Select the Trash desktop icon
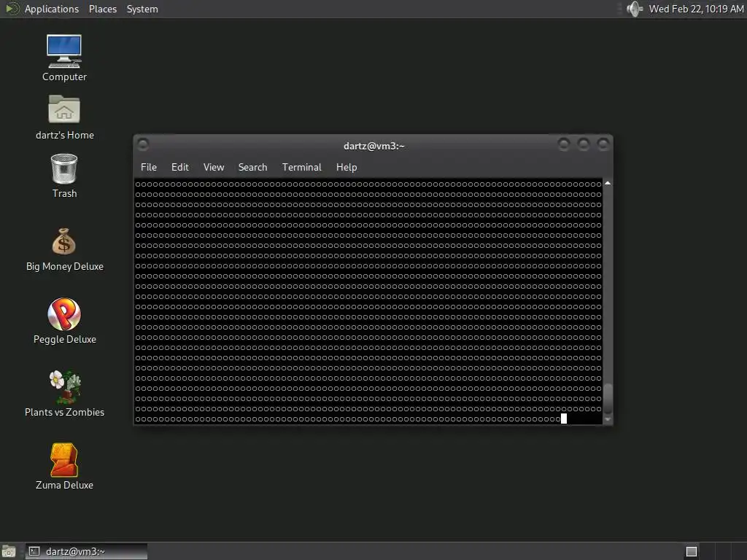This screenshot has width=747, height=560. click(64, 168)
